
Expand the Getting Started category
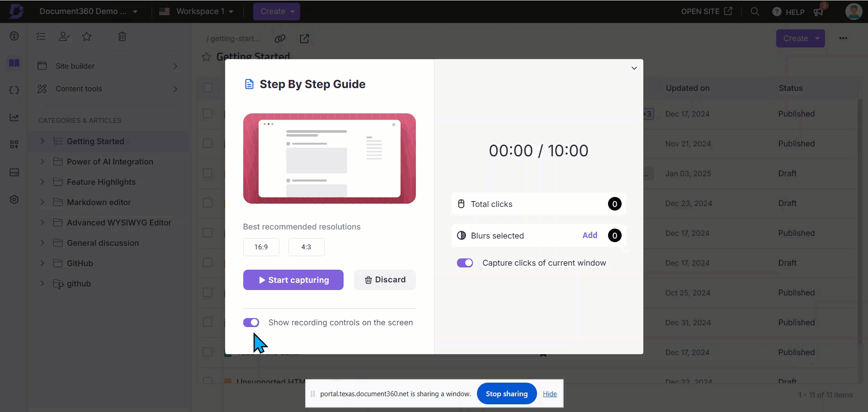coord(42,141)
